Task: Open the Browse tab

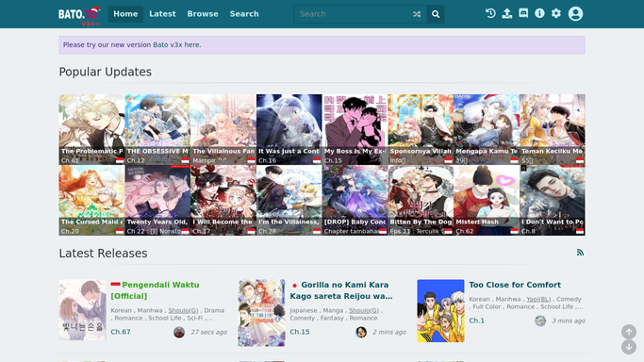Action: (x=203, y=14)
